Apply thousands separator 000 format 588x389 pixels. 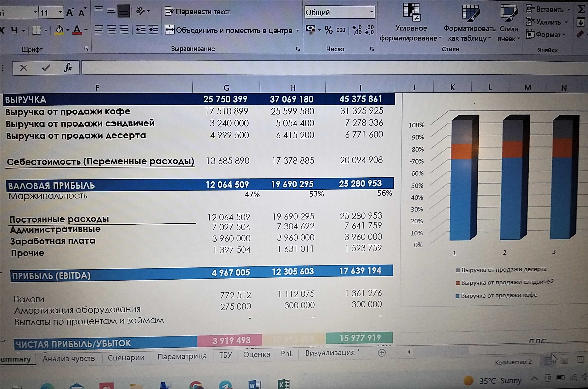341,30
